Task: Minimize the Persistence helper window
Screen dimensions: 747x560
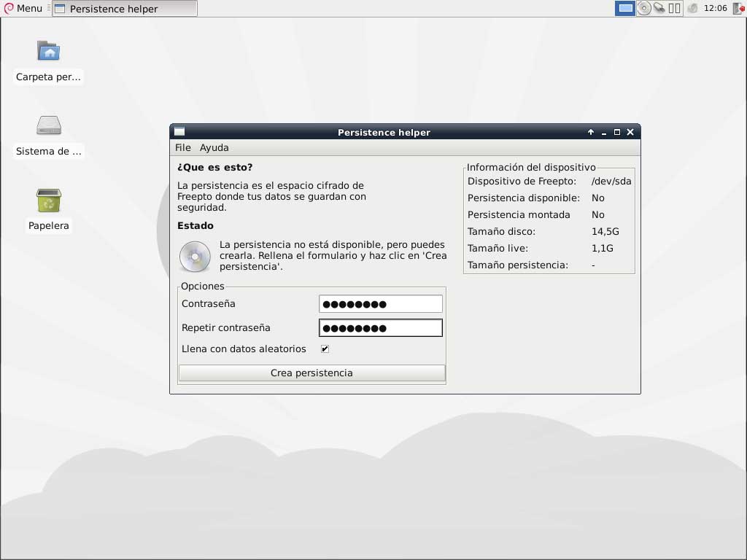Action: [604, 133]
